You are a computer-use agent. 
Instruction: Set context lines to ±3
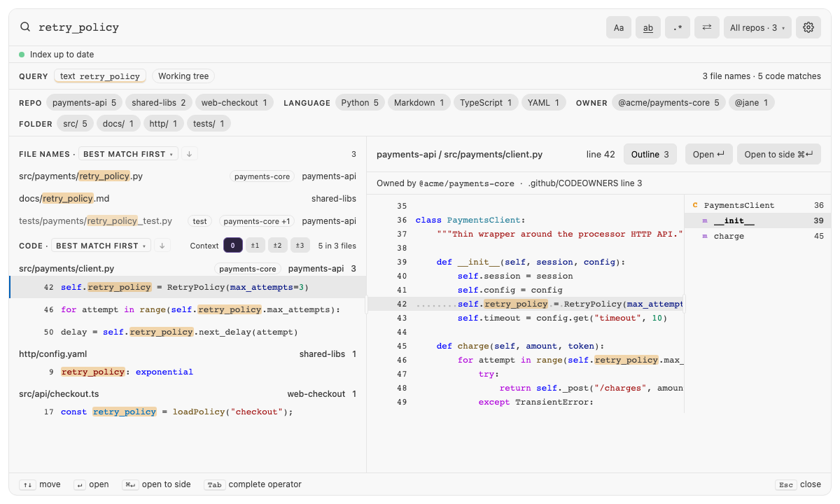pyautogui.click(x=300, y=246)
